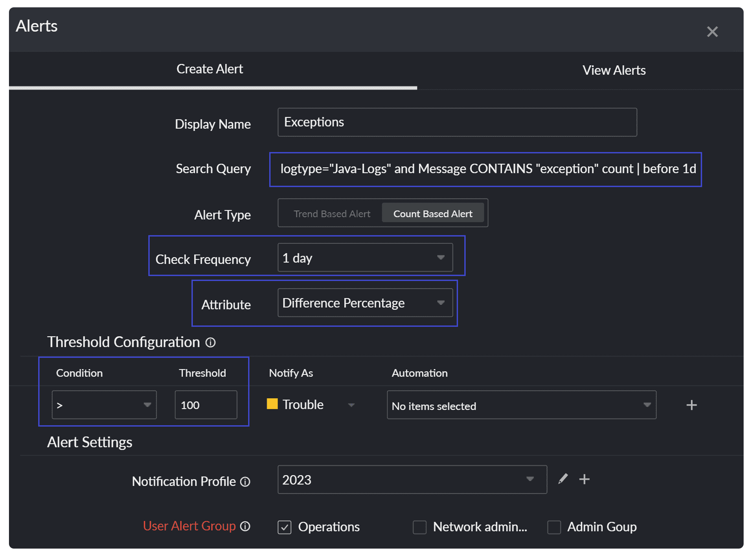Viewport: 753px width, 560px height.
Task: Click the Threshold Configuration info icon
Action: (210, 342)
